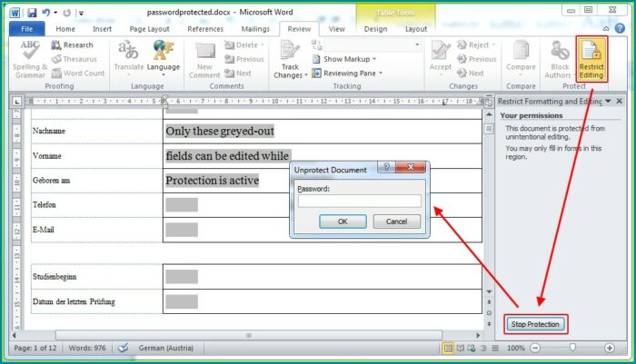Click the Track Changes icon
Image resolution: width=636 pixels, height=364 pixels.
pyautogui.click(x=290, y=51)
